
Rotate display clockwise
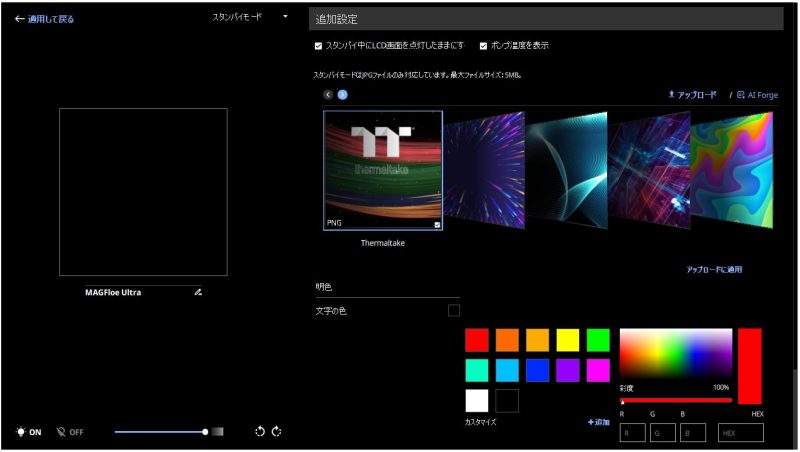[277, 432]
